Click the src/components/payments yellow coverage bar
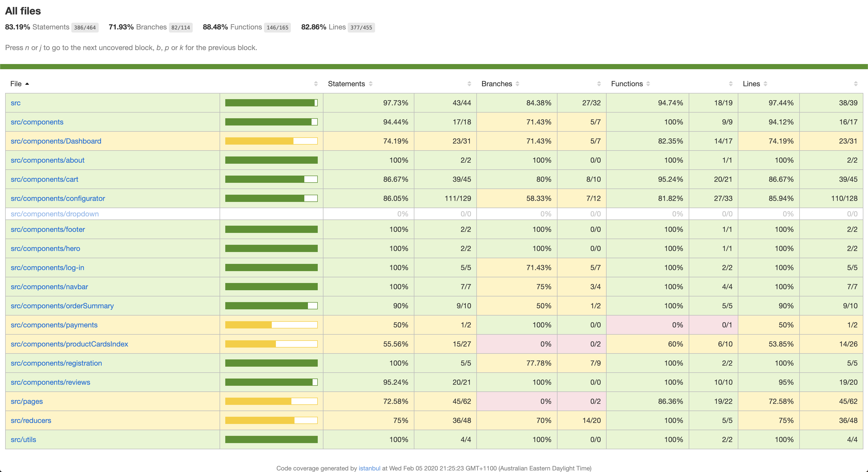The height and width of the screenshot is (472, 868). [x=271, y=325]
